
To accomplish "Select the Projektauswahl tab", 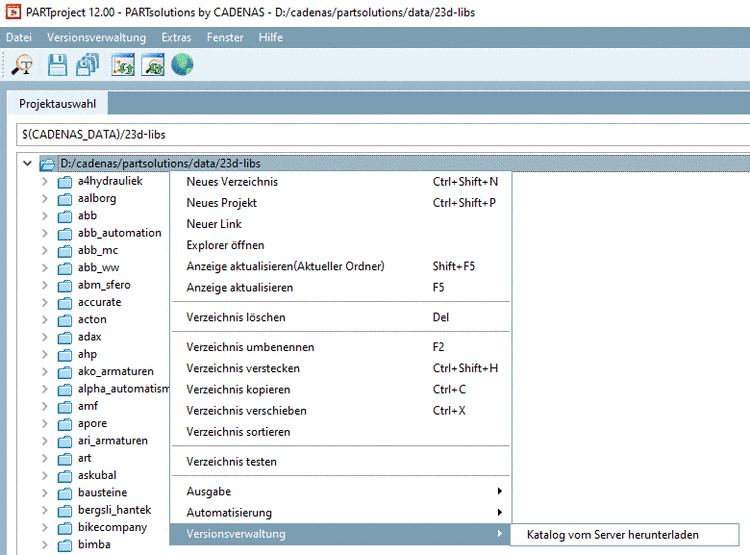I will pos(57,104).
